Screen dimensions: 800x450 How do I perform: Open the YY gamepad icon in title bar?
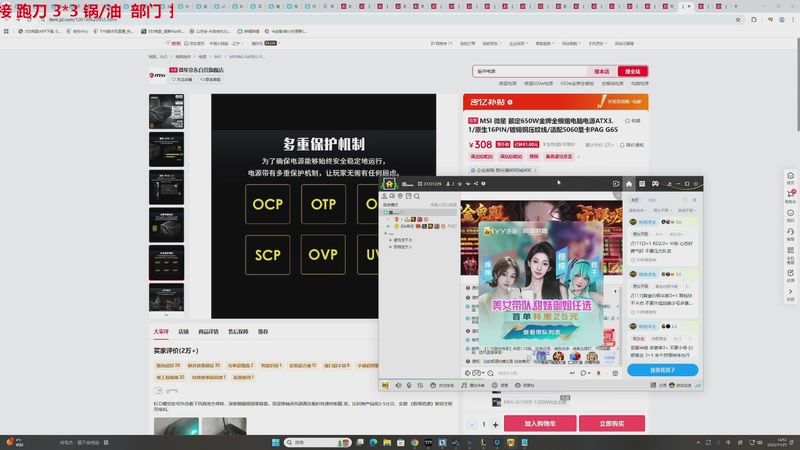[x=655, y=184]
